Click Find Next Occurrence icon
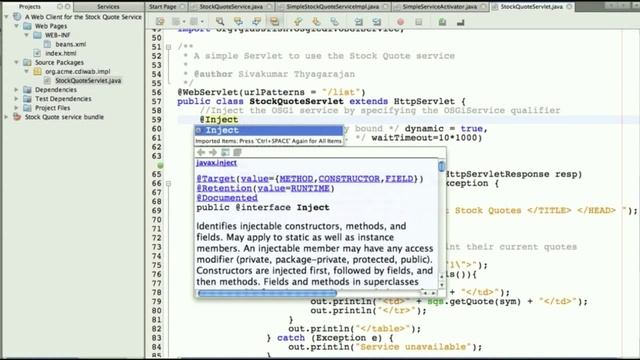640x360 pixels. [x=256, y=22]
